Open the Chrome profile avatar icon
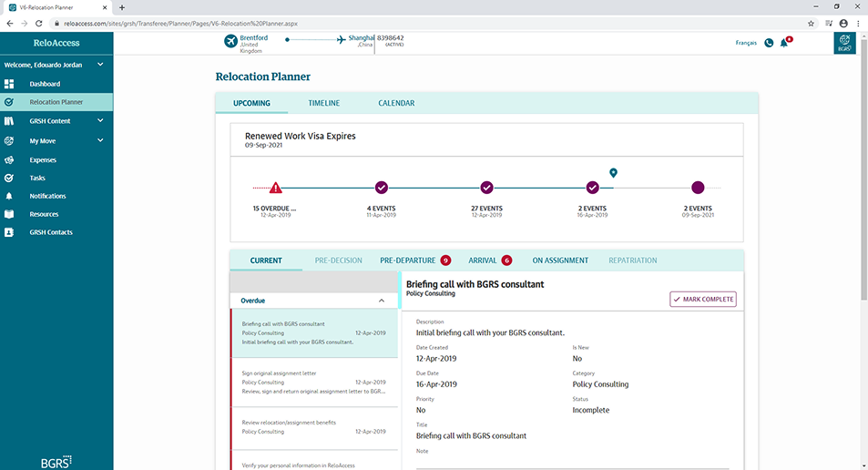Screen dimensions: 868x470 pyautogui.click(x=843, y=24)
